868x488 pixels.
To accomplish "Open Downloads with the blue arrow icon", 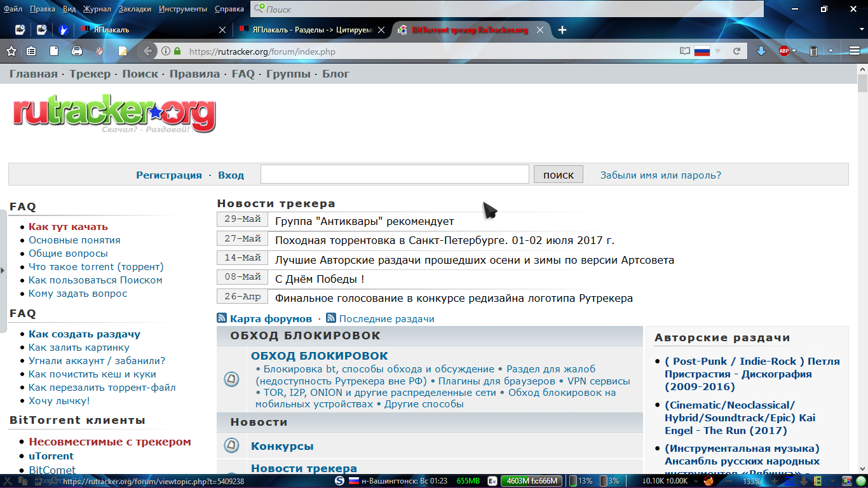I will pyautogui.click(x=761, y=51).
